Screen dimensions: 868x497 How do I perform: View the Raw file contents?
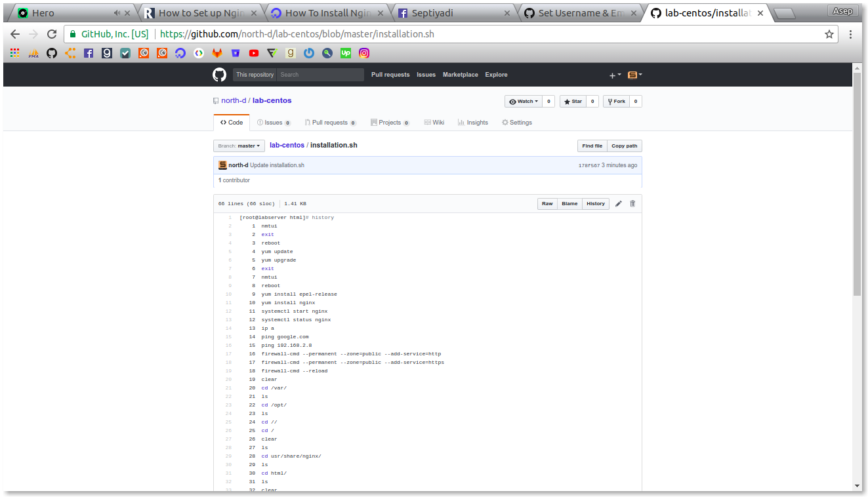[547, 204]
